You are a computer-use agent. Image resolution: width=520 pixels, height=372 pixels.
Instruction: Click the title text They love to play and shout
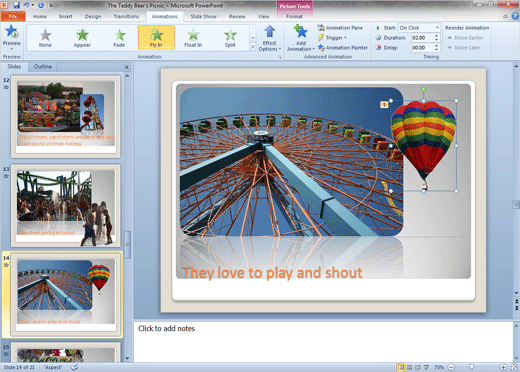tap(272, 273)
